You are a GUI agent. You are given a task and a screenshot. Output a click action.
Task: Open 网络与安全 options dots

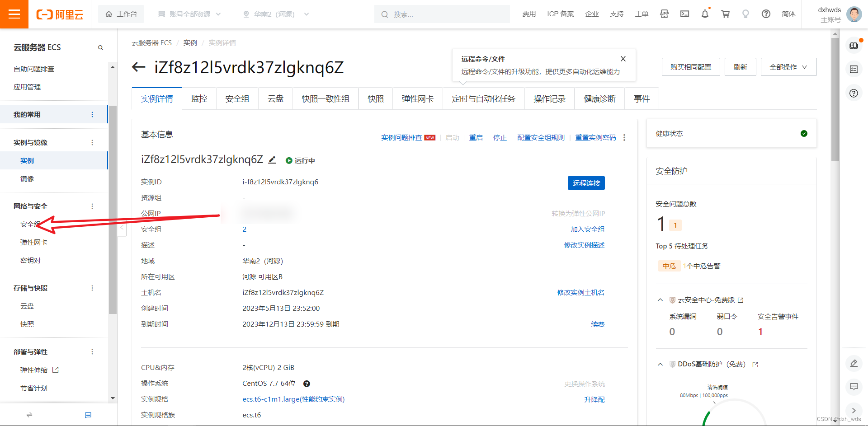(x=92, y=206)
